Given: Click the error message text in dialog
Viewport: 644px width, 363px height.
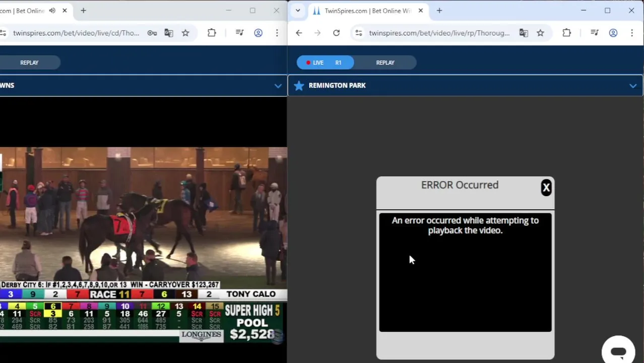Looking at the screenshot, I should click(x=465, y=225).
